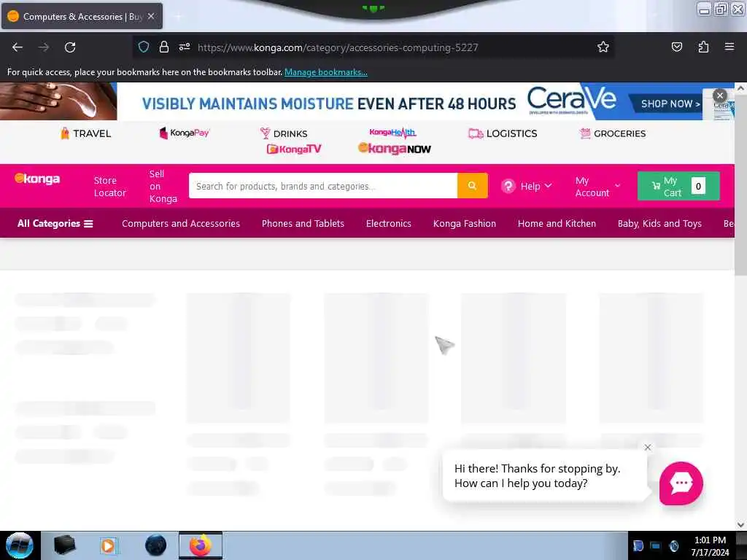Click the SHOP NOW CeraVe button
Image resolution: width=747 pixels, height=560 pixels.
pyautogui.click(x=670, y=104)
